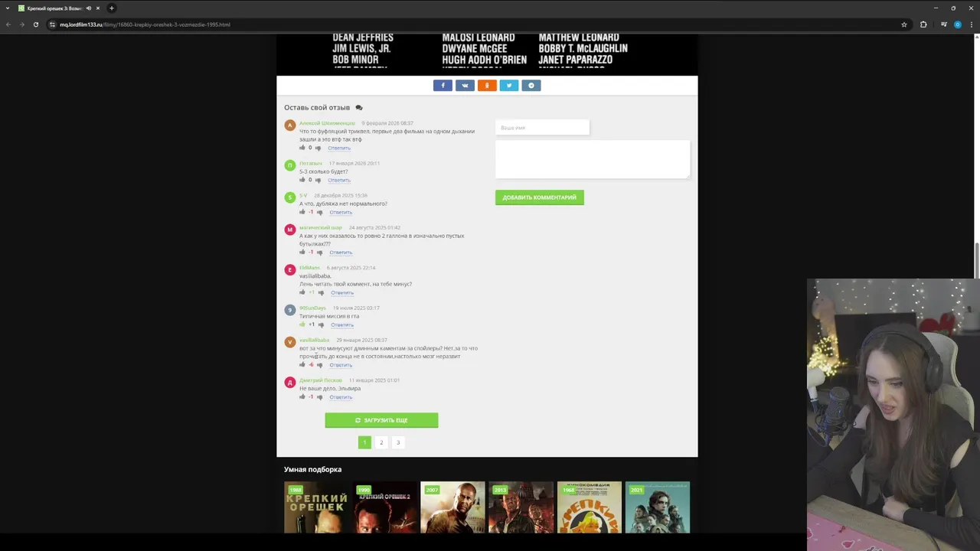
Task: Switch to the Крепкий орешек 3 tab
Action: (x=54, y=8)
